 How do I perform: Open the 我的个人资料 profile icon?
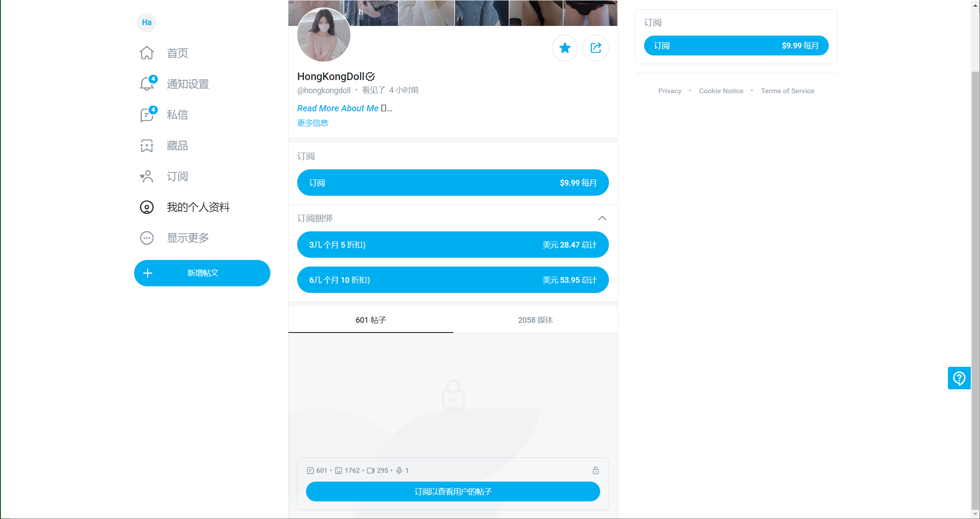[x=147, y=207]
